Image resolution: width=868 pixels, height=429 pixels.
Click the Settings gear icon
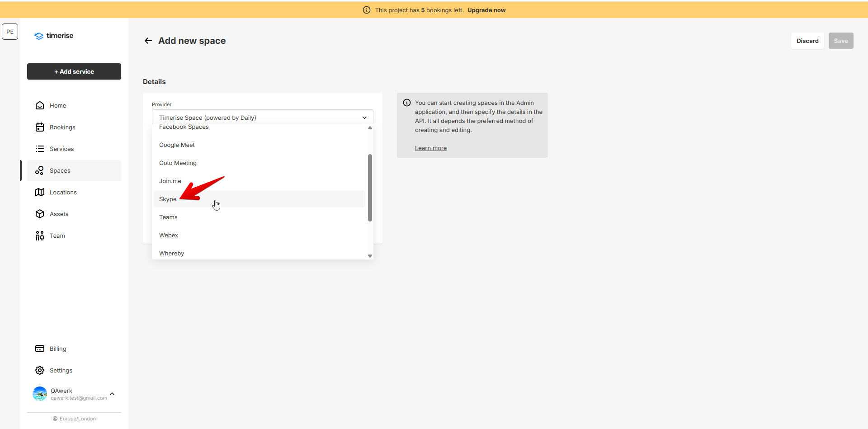[x=40, y=370]
